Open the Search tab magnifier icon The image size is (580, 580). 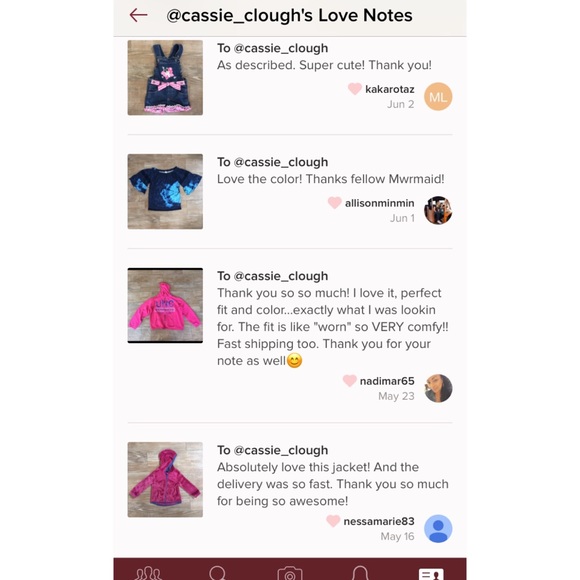218,573
